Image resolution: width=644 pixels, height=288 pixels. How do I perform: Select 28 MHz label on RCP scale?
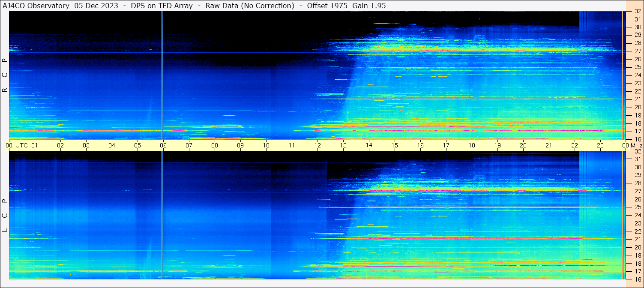637,43
